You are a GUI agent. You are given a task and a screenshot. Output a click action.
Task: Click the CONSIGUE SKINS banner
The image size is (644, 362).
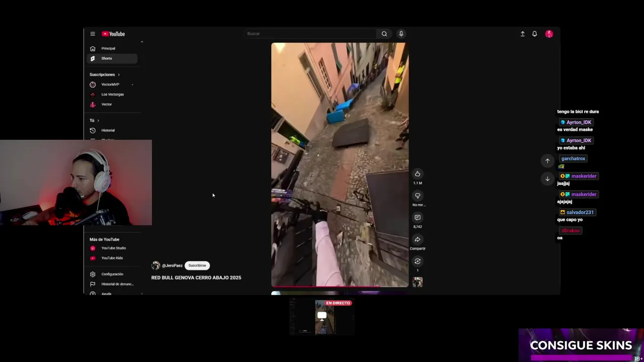581,345
